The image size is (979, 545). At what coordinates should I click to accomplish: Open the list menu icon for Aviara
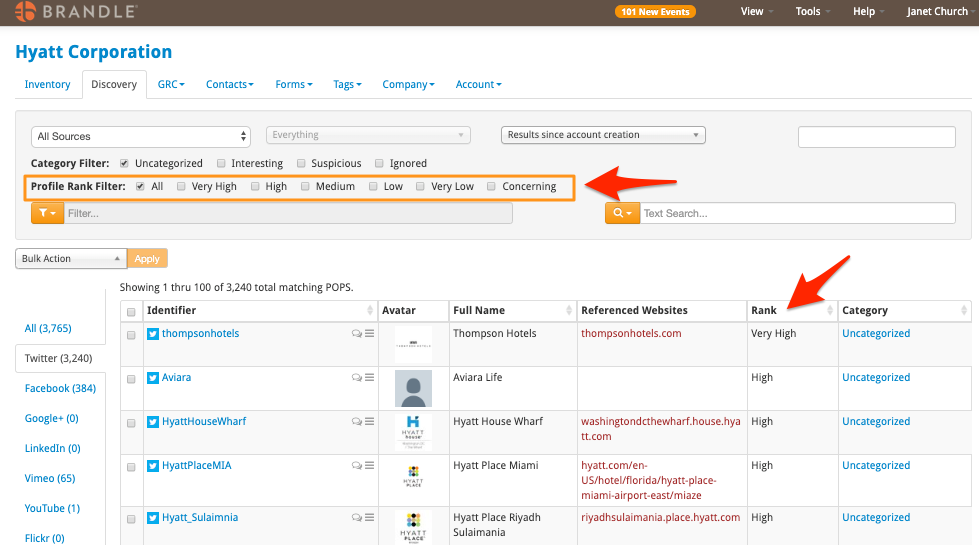370,377
